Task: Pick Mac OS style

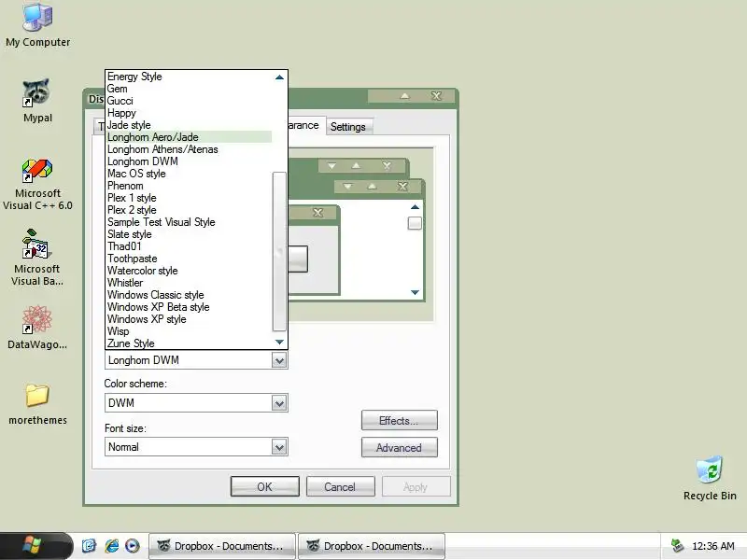Action: point(190,174)
